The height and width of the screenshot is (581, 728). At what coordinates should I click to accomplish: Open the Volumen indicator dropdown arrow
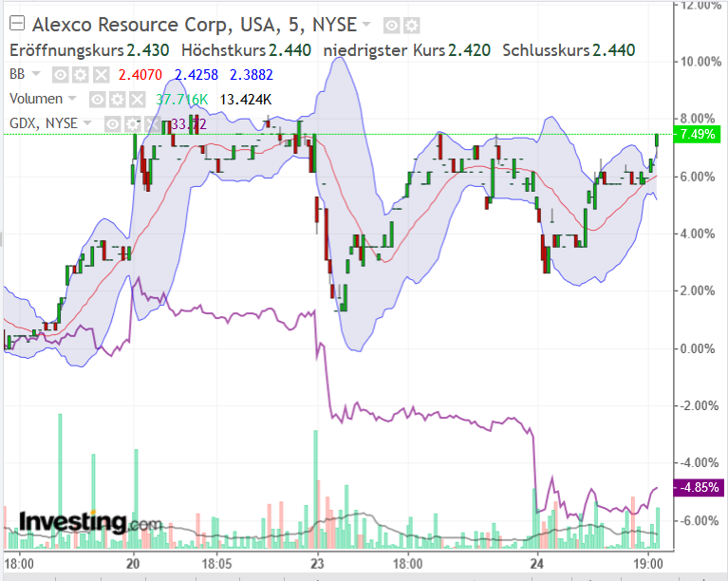click(72, 99)
